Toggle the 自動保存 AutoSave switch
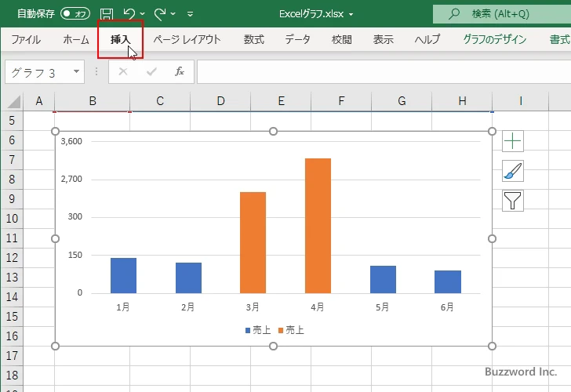 tap(75, 14)
